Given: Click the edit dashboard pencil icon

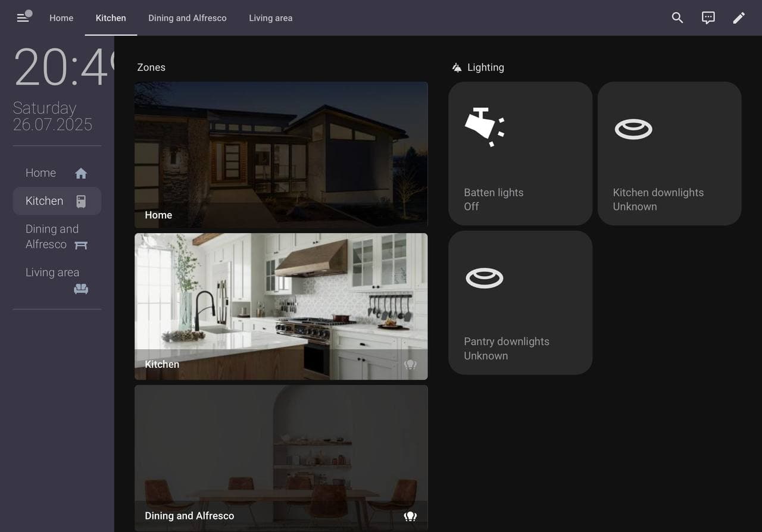Looking at the screenshot, I should click(x=739, y=18).
